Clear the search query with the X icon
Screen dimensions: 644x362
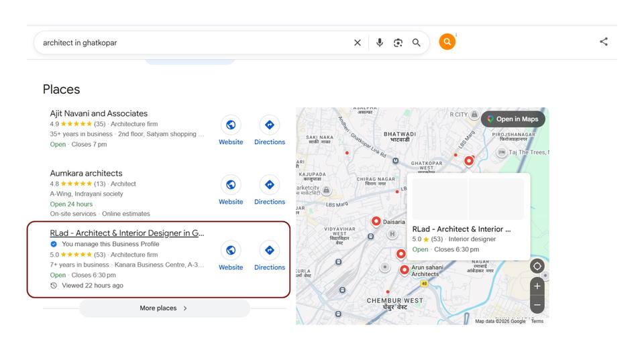(358, 43)
